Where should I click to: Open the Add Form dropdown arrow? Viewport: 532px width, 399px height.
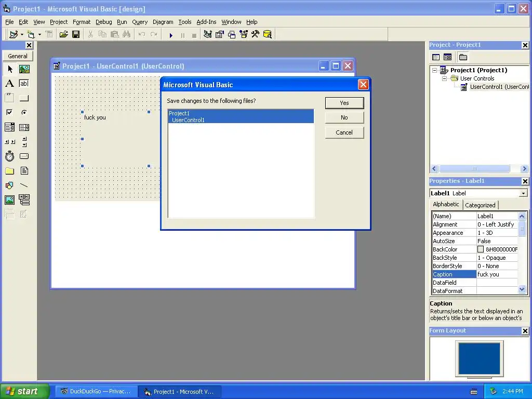[39, 34]
